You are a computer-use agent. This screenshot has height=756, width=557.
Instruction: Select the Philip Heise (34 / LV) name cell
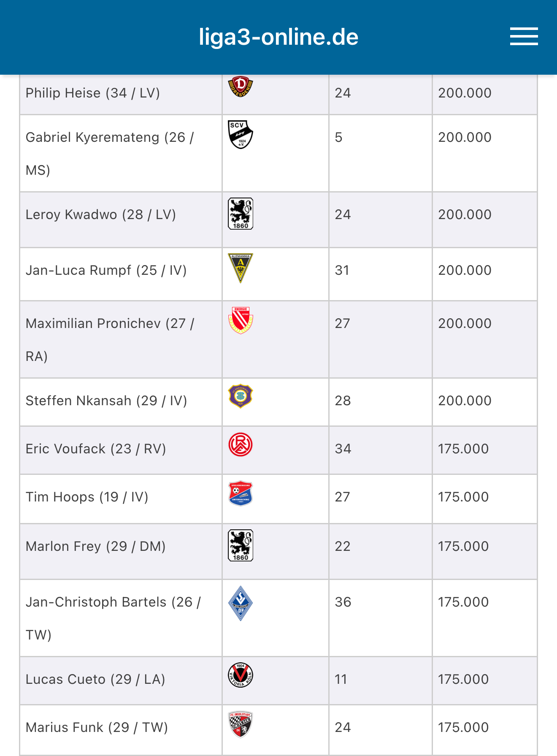(x=121, y=93)
